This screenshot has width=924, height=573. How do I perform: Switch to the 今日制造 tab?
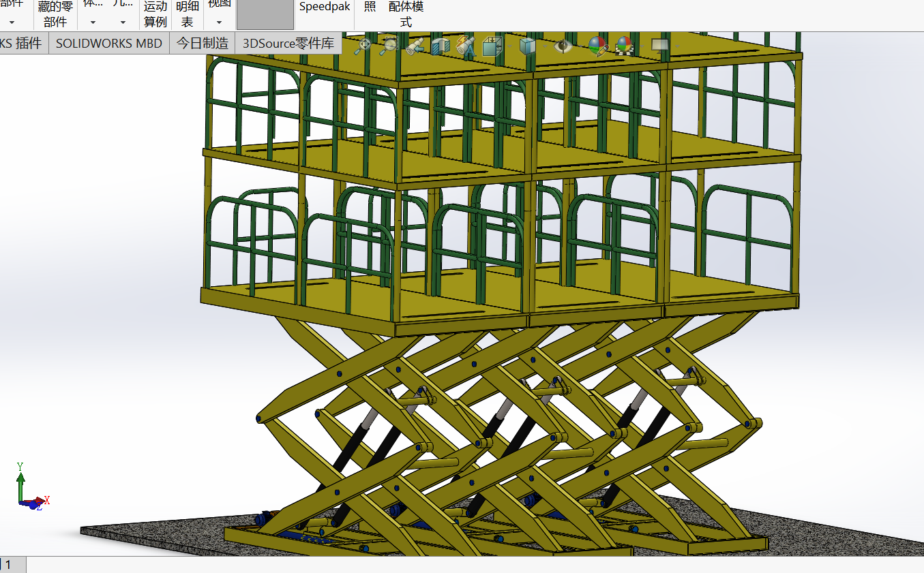(203, 43)
